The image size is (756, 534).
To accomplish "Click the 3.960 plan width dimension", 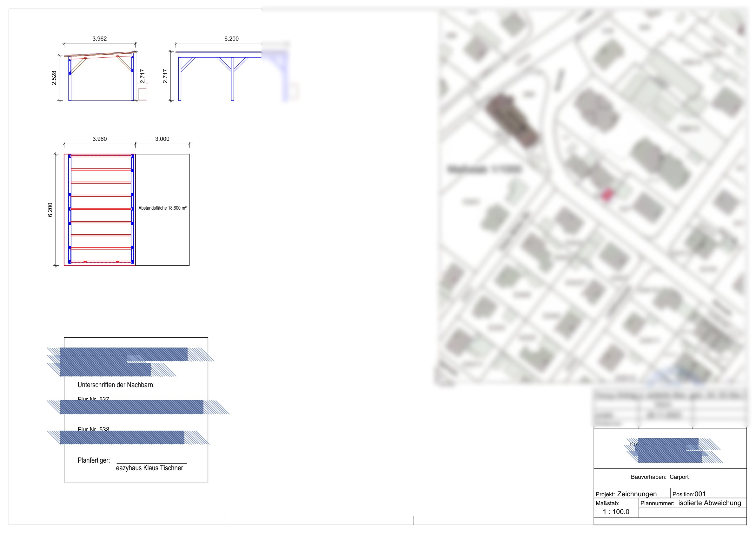I will 99,139.
